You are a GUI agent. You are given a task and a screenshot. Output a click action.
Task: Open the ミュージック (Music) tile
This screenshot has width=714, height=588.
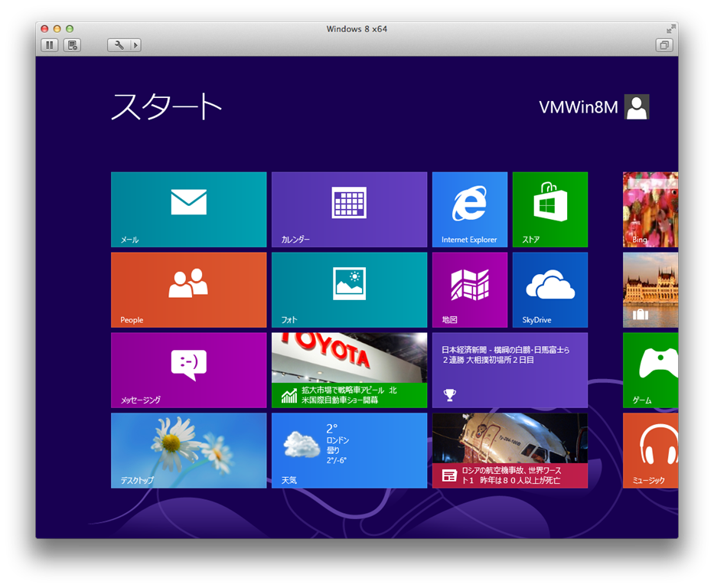(650, 450)
